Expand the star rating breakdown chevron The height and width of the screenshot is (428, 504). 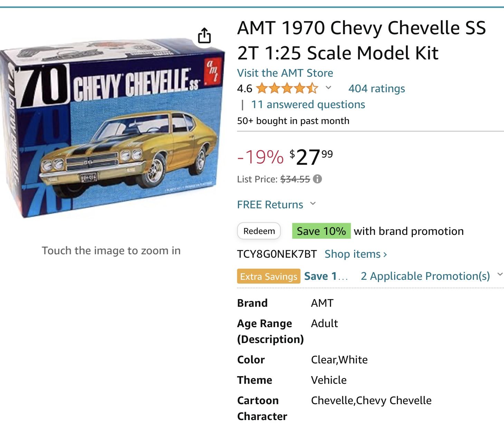(329, 88)
